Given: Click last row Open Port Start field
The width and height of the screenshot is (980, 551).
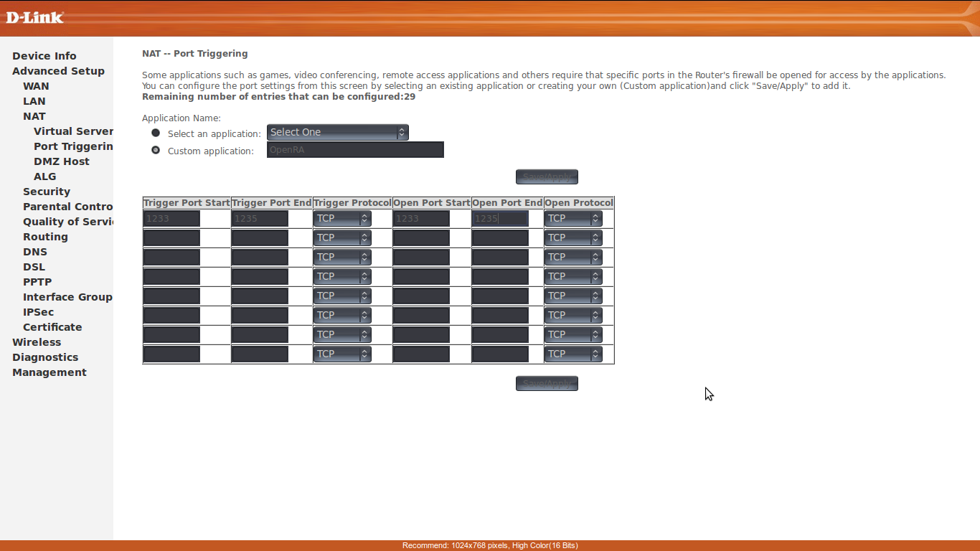Looking at the screenshot, I should (x=421, y=354).
